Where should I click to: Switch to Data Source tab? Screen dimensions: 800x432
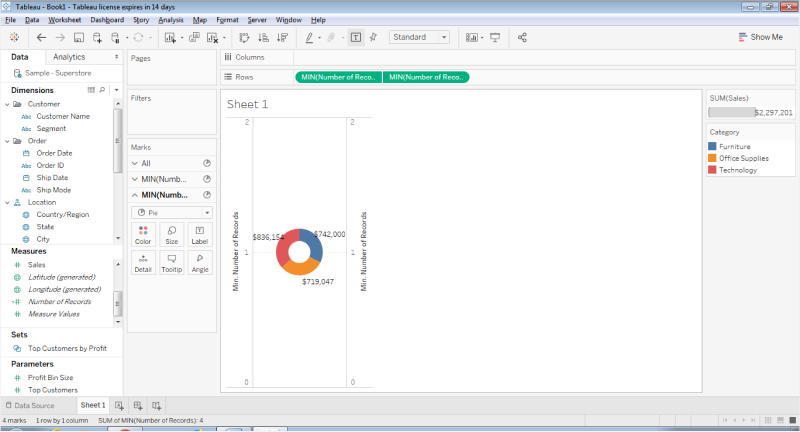click(30, 405)
